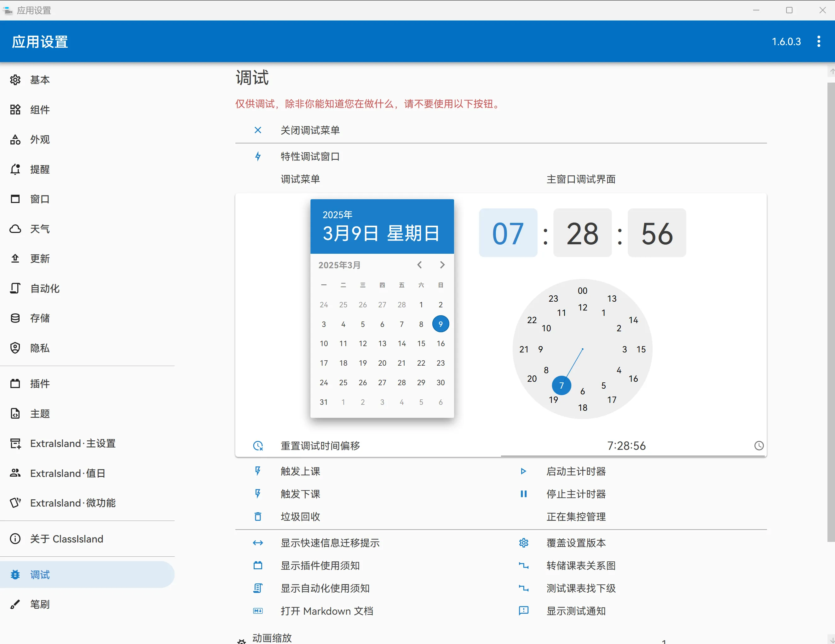
Task: Select March 20 in the calendar
Action: [x=382, y=363]
